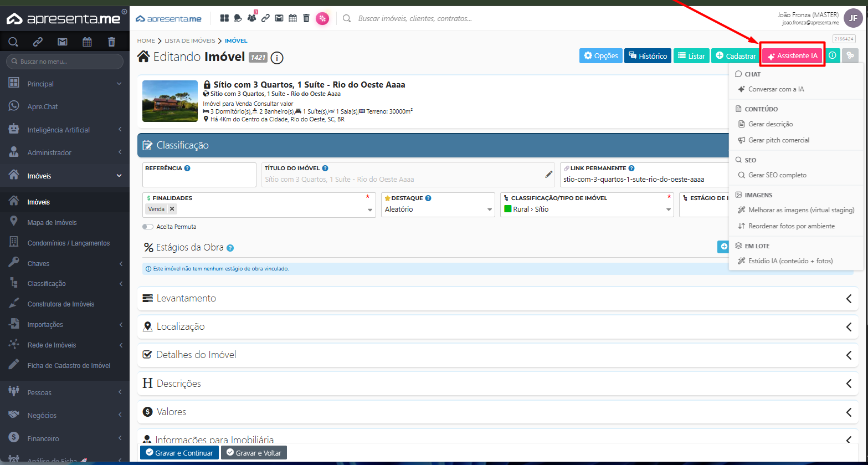Open the people icon with red badge

click(252, 18)
